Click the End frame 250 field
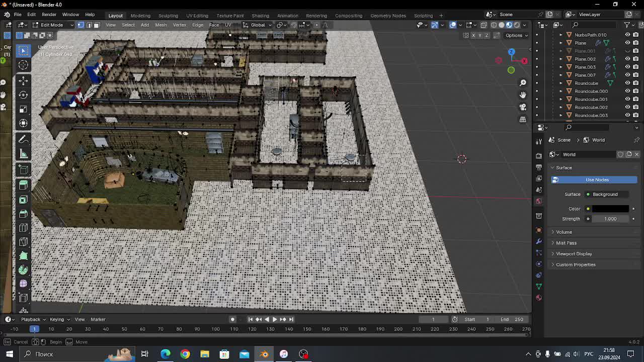 click(x=512, y=319)
